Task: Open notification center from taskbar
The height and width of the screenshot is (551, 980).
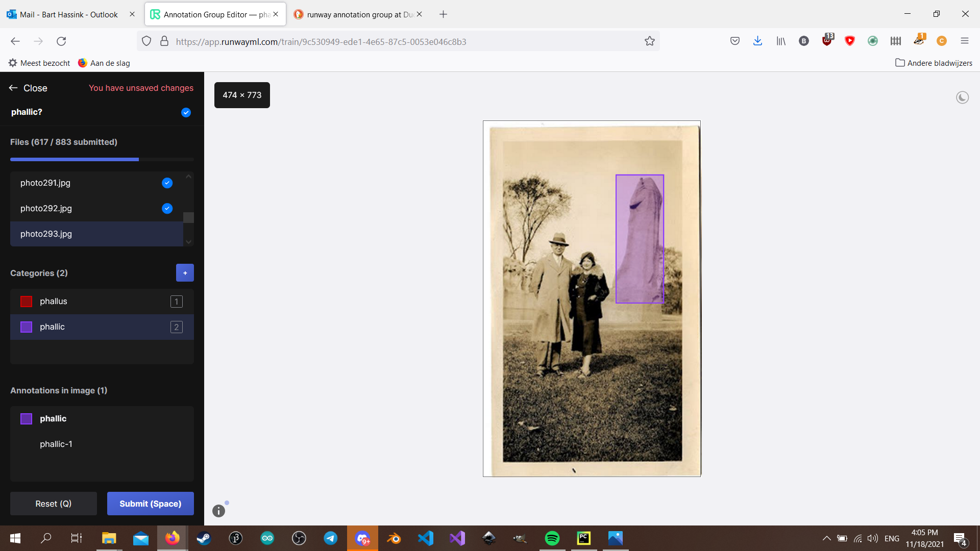Action: coord(960,538)
